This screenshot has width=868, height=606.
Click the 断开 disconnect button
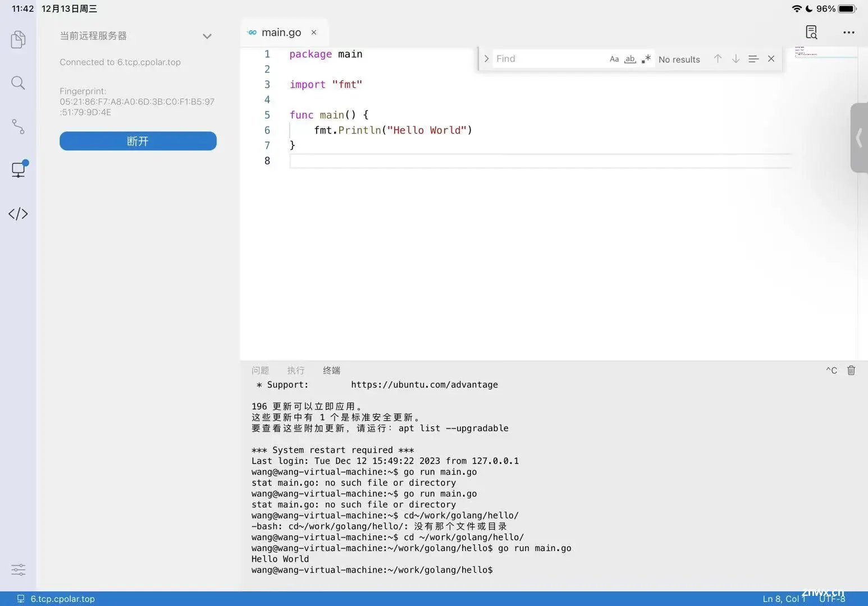pos(138,141)
